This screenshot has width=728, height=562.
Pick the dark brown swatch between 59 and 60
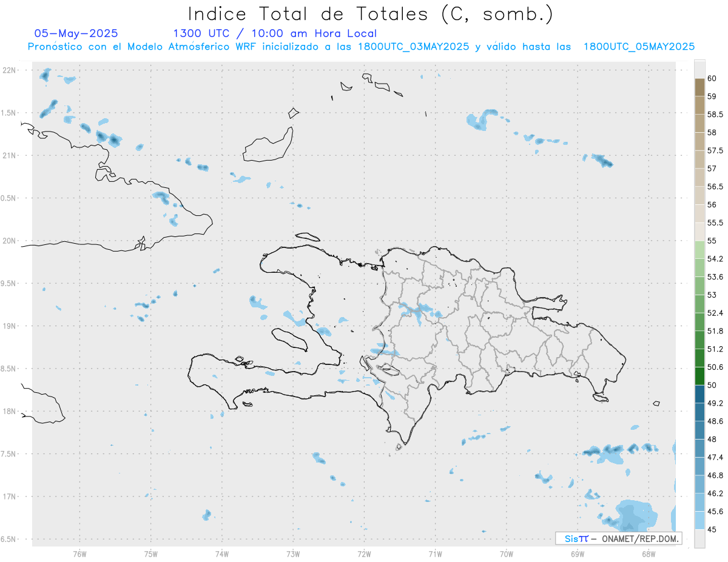pos(699,87)
